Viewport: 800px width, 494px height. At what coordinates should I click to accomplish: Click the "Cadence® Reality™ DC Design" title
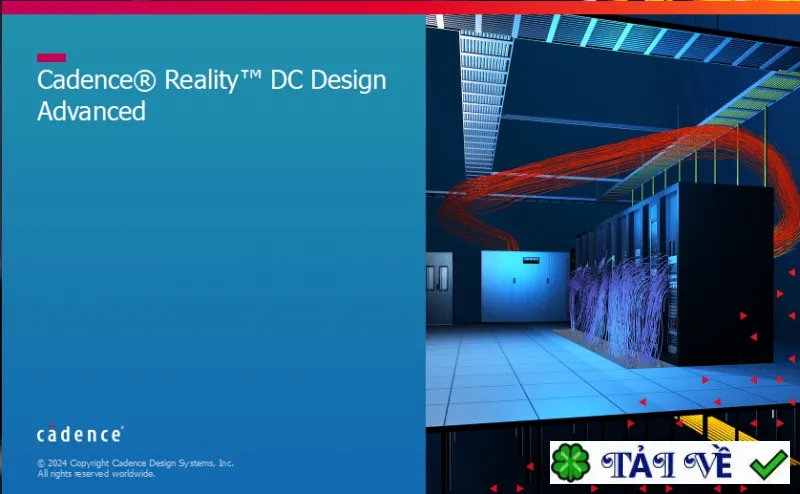point(212,81)
